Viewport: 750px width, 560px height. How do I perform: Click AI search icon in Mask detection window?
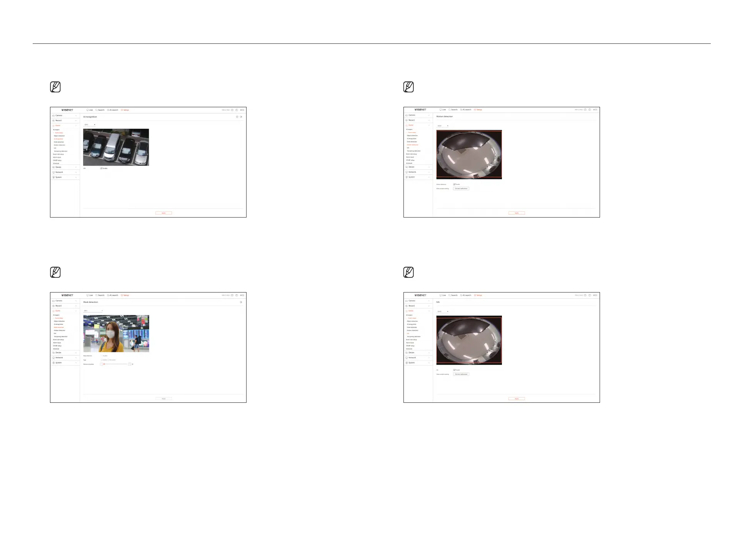(108, 295)
